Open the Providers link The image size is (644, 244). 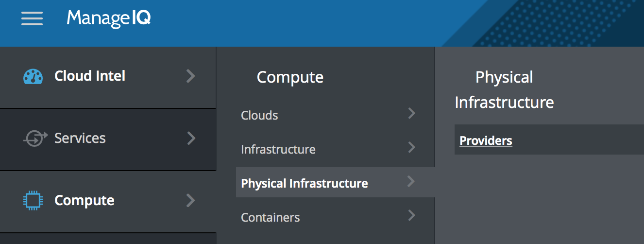(486, 141)
